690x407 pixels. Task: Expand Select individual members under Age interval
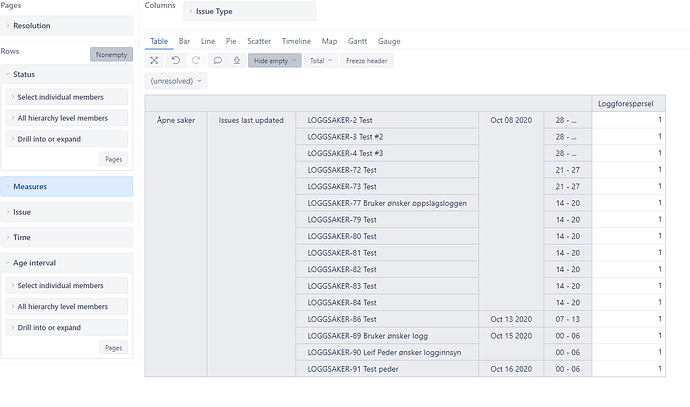(66, 286)
